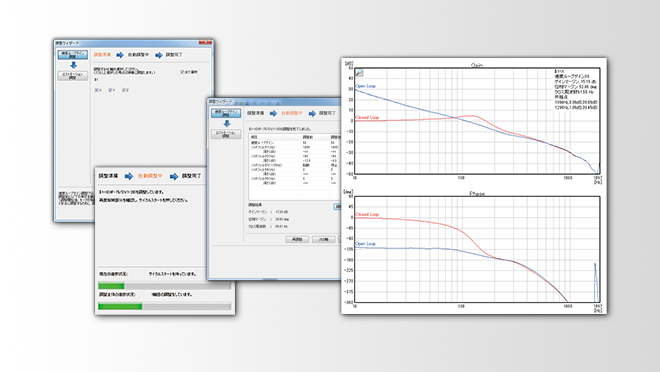Click the blue down arrow in checkbox wizard window
The height and width of the screenshot is (372, 660).
pyautogui.click(x=73, y=65)
